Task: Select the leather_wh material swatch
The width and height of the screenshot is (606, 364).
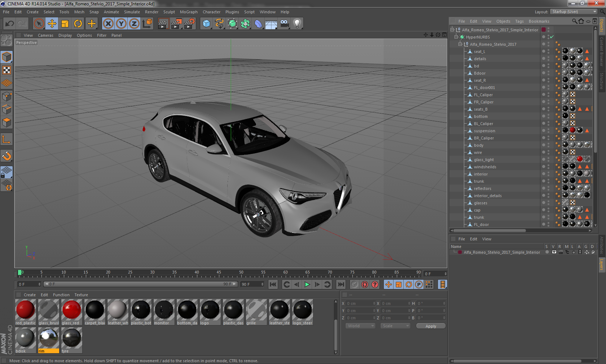Action: click(x=118, y=312)
